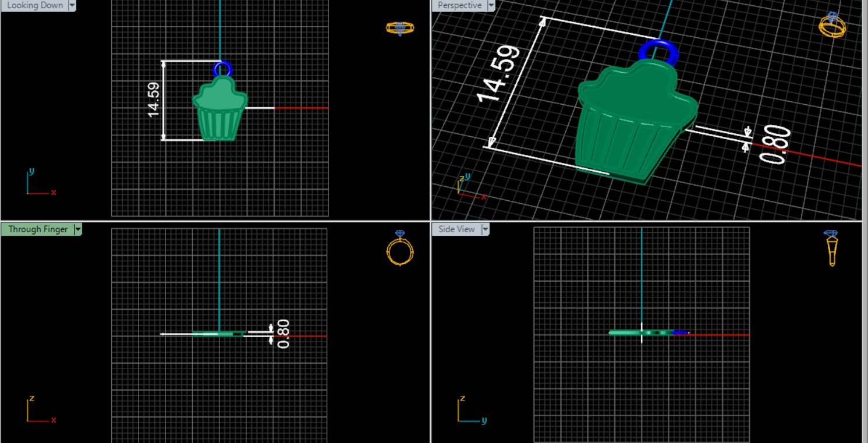This screenshot has width=868, height=443.
Task: Activate the Looking Down viewport label
Action: [34, 5]
